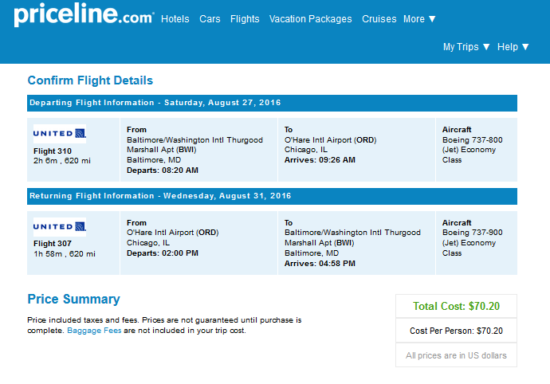Click the Cost Per Person $70.20 box

[x=456, y=331]
